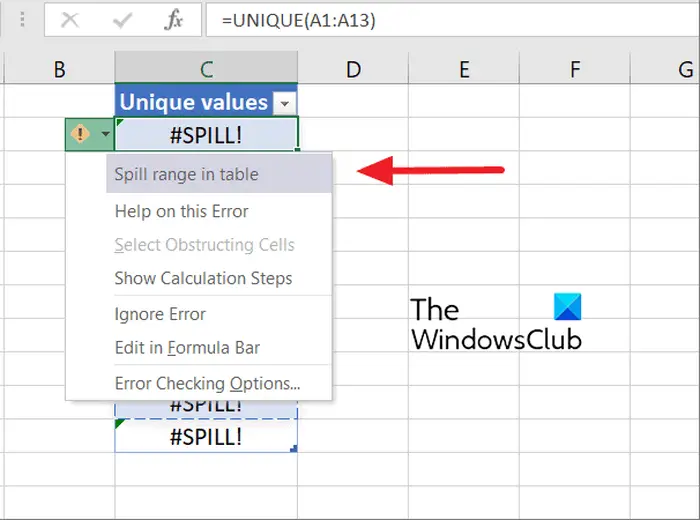Click the table resize handle at bottom corner
The height and width of the screenshot is (520, 700).
tap(293, 449)
